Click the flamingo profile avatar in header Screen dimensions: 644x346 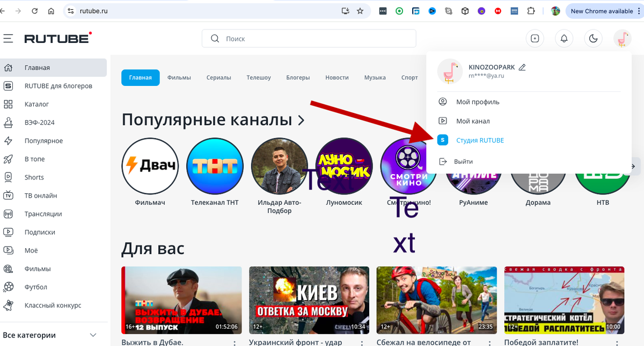[x=622, y=39]
